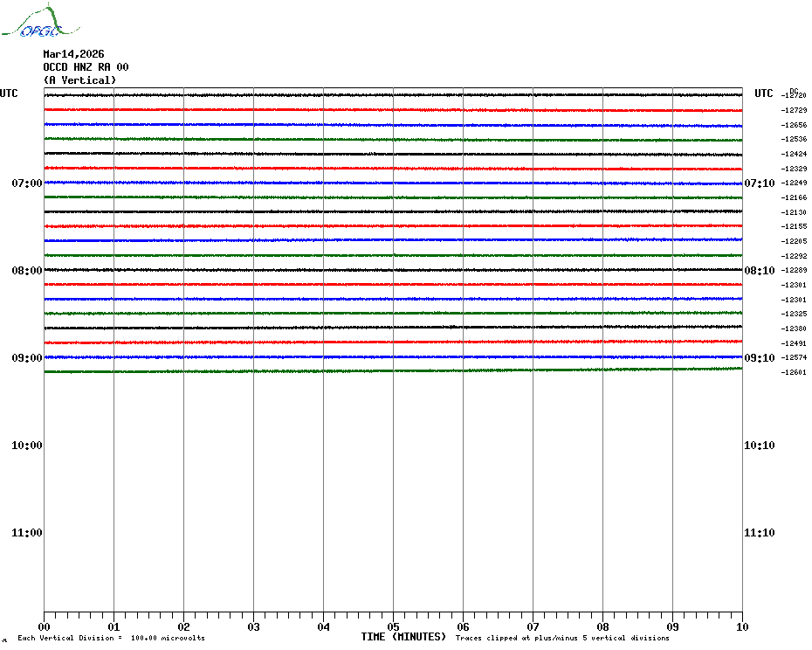Click the DC offset value -12130
The height and width of the screenshot is (650, 812).
(795, 213)
